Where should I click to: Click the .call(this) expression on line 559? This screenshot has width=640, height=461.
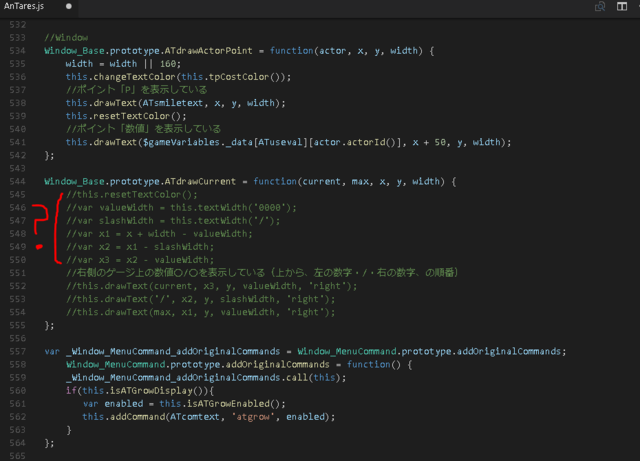click(310, 377)
